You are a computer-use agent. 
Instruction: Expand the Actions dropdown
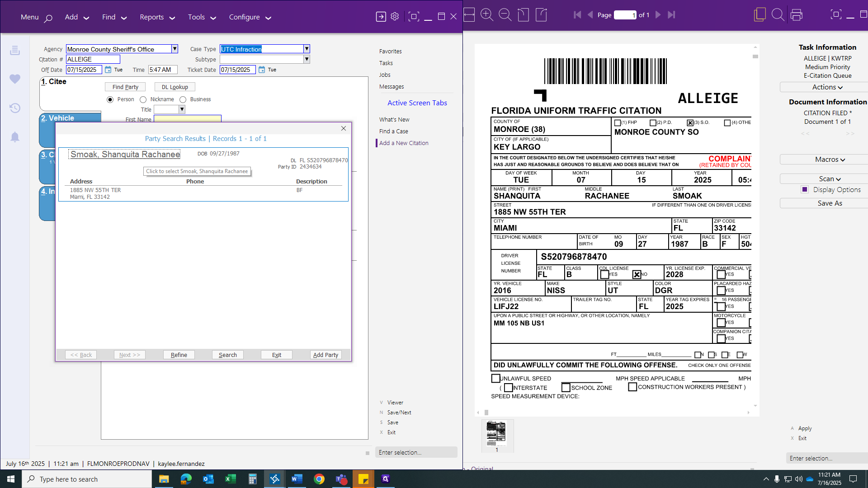[827, 87]
